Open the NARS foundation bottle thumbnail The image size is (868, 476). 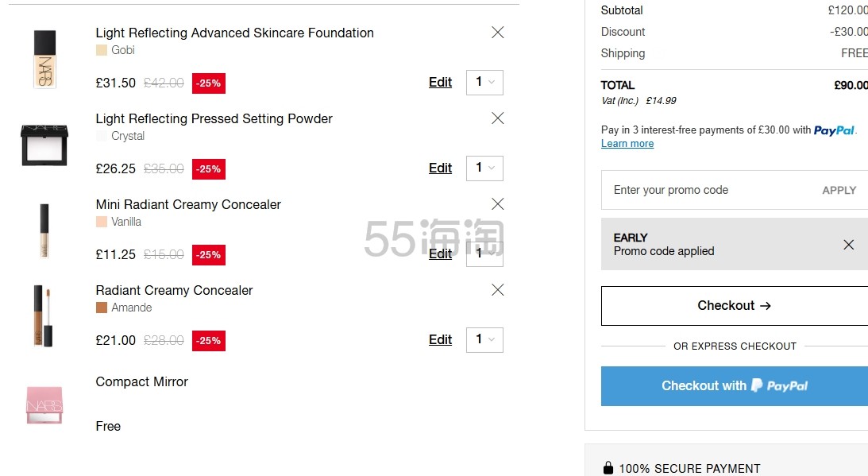(44, 60)
